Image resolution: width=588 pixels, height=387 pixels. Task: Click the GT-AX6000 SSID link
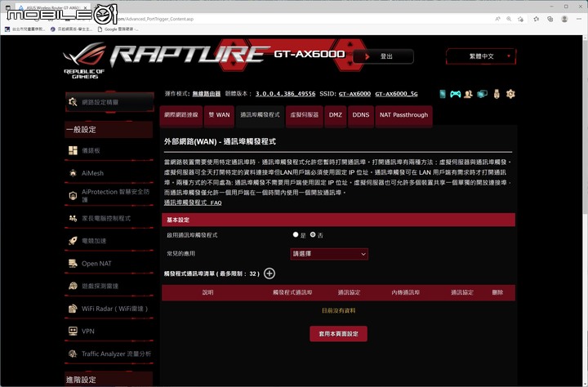[354, 94]
